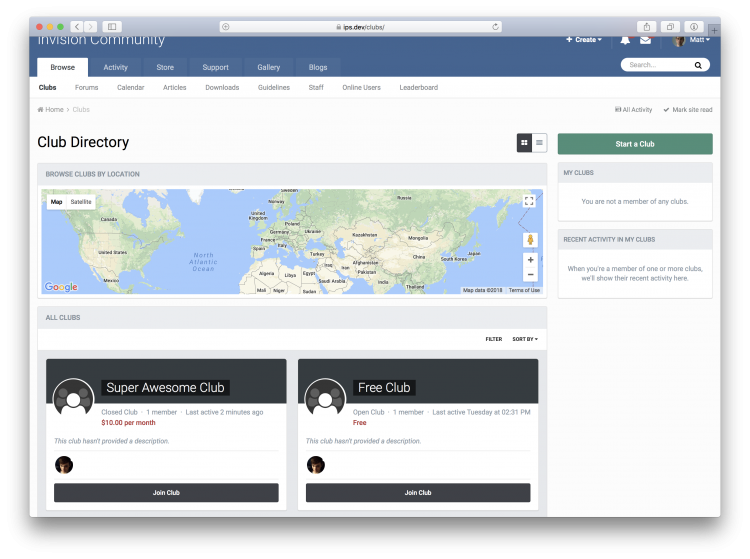Toggle the Safari sidebar icon

(112, 27)
